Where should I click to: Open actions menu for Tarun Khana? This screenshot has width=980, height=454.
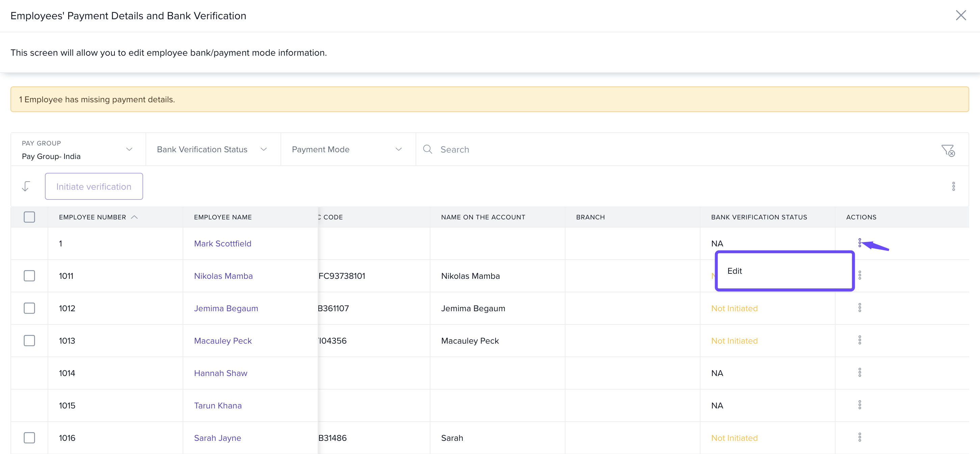(x=859, y=404)
